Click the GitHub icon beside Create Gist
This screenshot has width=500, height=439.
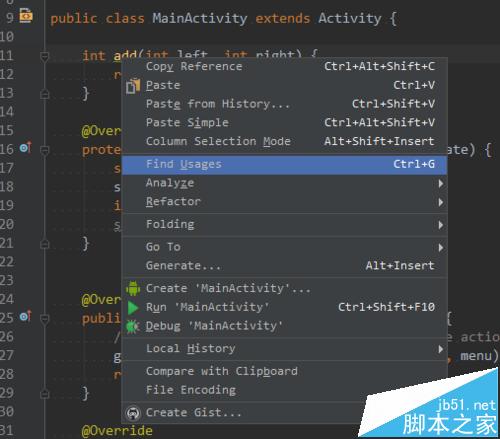[x=133, y=413]
